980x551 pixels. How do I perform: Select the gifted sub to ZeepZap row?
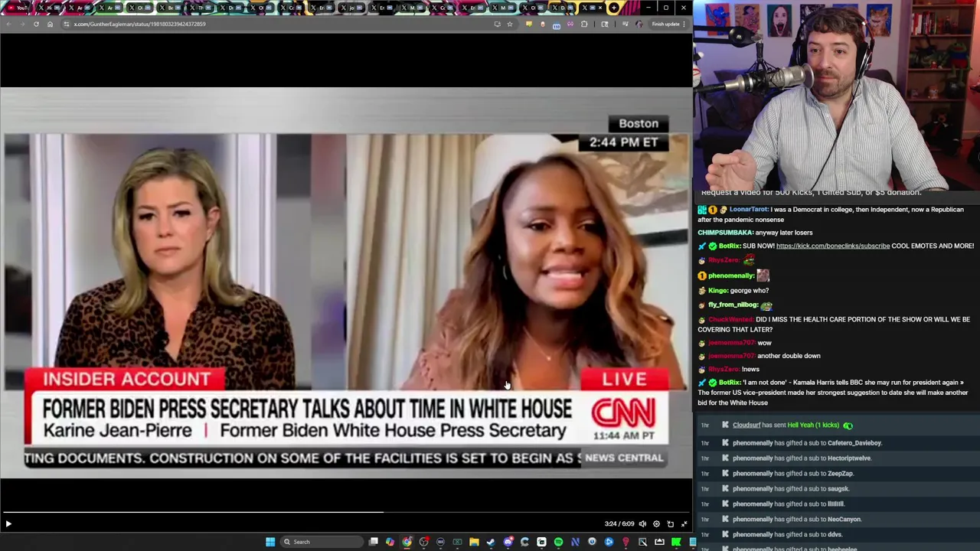(837, 473)
